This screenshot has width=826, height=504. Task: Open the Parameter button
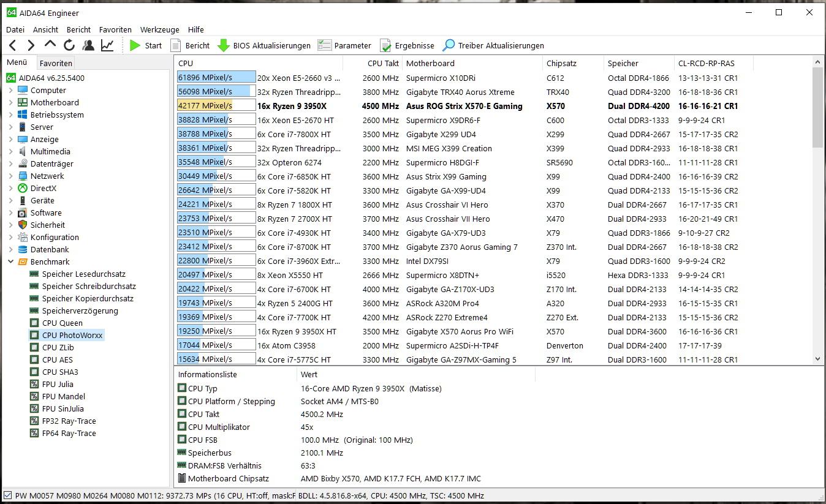[344, 45]
